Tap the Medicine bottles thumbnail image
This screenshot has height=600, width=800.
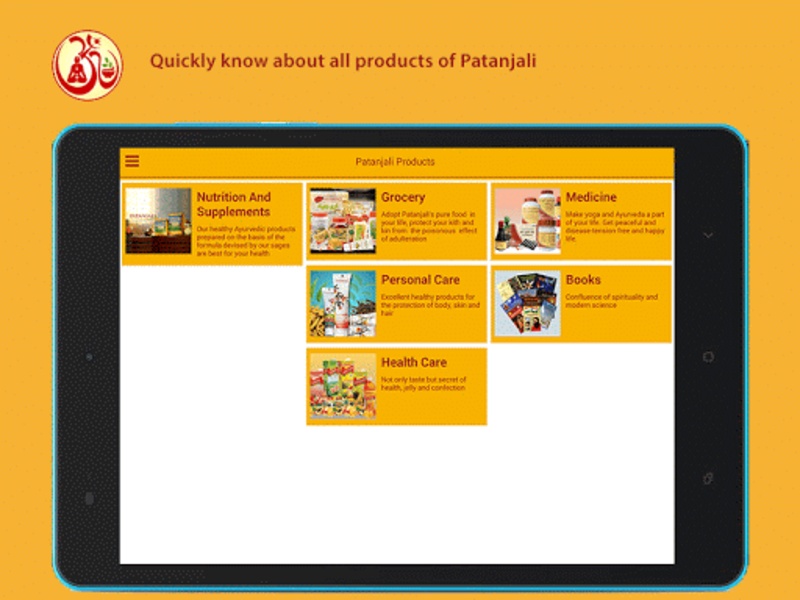coord(528,221)
